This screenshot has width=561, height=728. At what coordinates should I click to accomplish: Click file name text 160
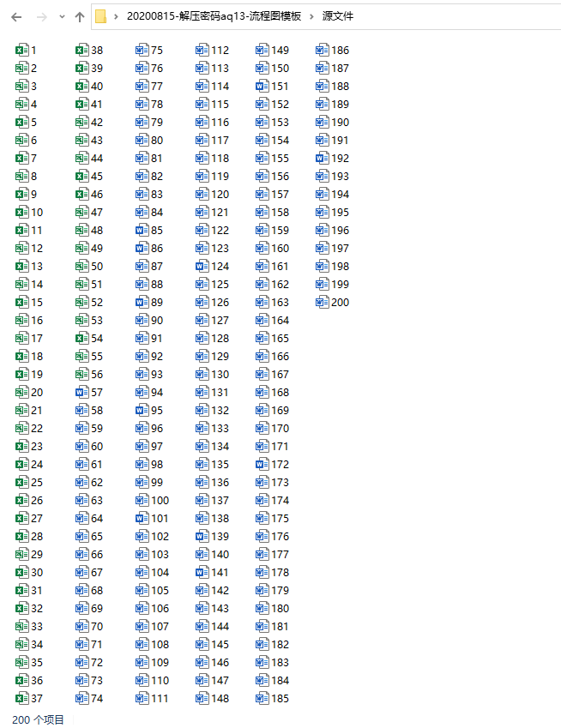point(280,248)
